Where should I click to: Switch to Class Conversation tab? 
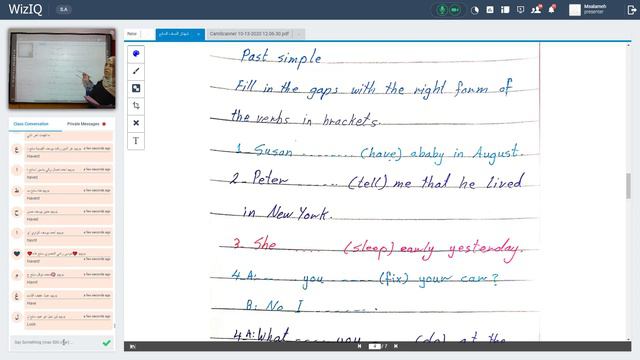[x=31, y=124]
